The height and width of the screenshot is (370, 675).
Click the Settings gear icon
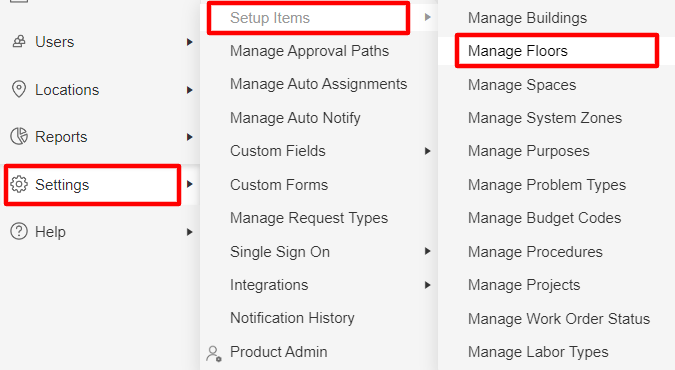[19, 184]
